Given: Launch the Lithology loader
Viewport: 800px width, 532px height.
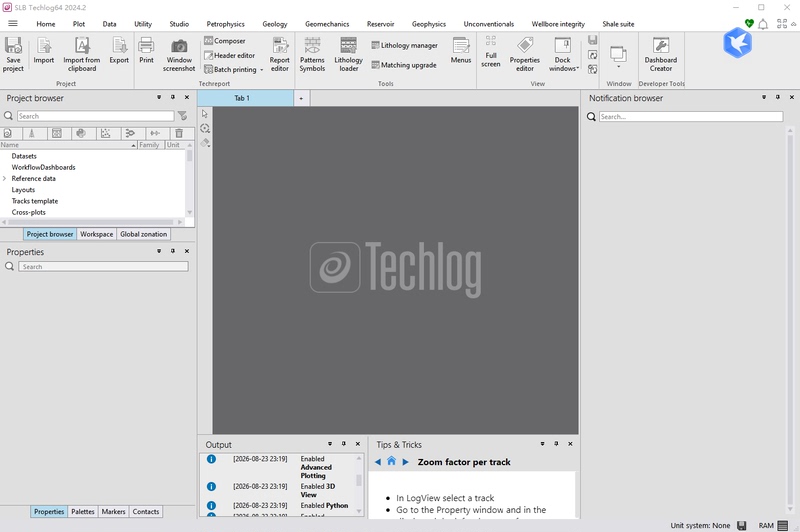Looking at the screenshot, I should 348,54.
